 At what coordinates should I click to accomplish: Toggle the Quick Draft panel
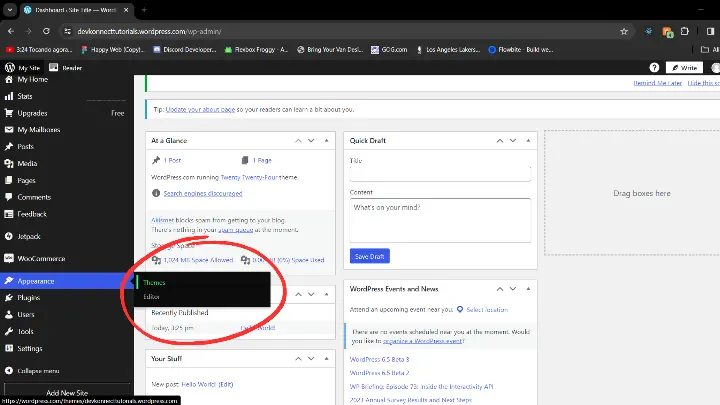(528, 141)
